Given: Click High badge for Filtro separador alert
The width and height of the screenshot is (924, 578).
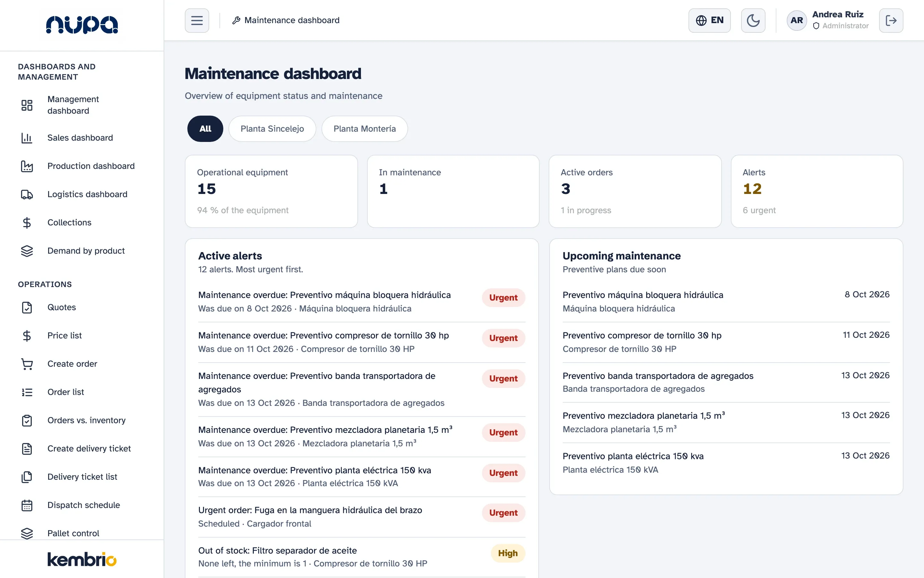Looking at the screenshot, I should tap(508, 554).
